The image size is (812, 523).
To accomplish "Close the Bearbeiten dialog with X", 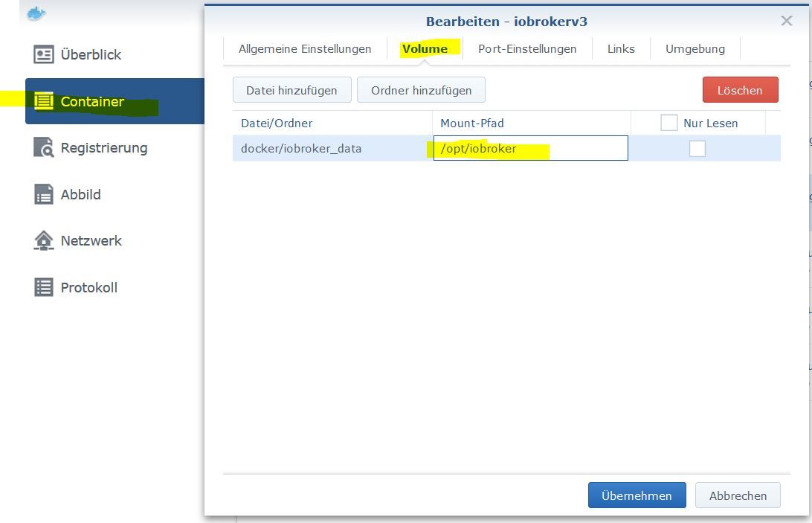I will [x=787, y=21].
